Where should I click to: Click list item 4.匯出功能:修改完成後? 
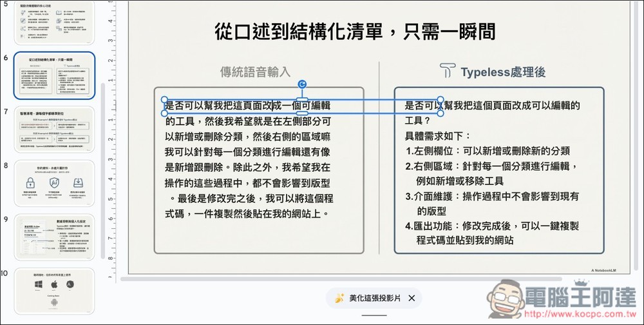pos(492,226)
